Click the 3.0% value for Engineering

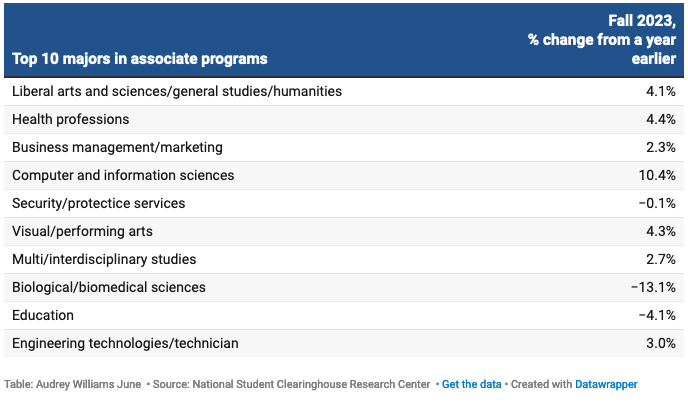click(x=660, y=343)
